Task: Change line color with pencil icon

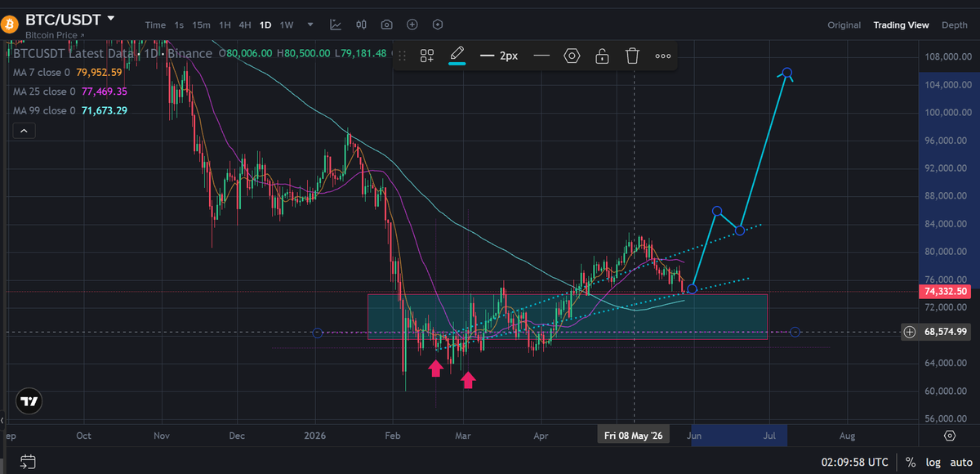Action: point(457,56)
